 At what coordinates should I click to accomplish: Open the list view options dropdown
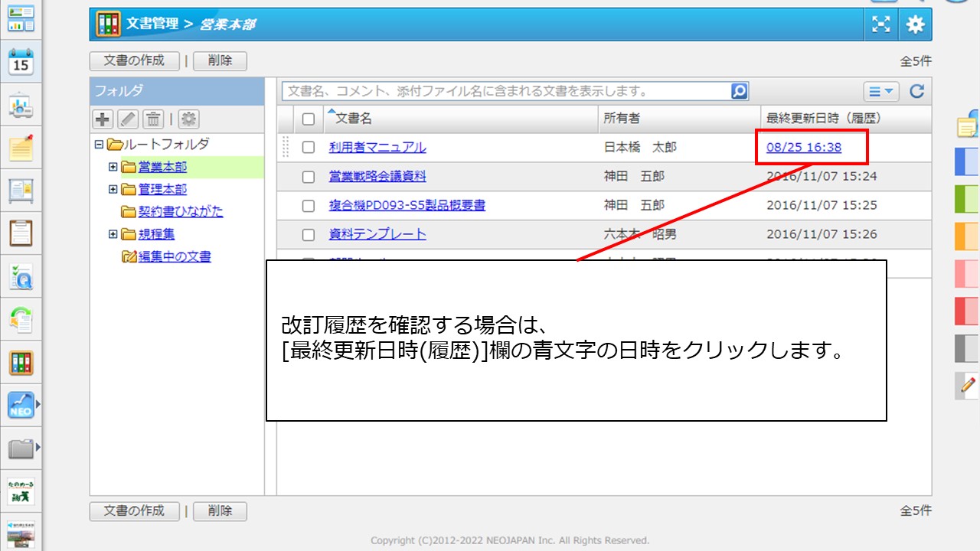(881, 92)
